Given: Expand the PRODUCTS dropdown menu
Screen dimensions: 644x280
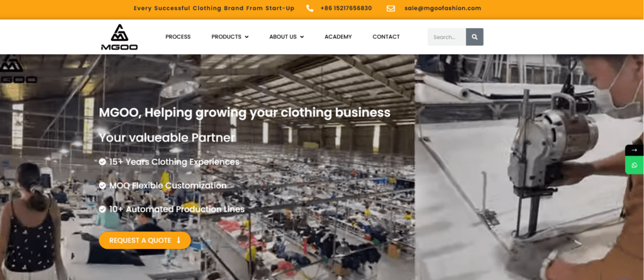Looking at the screenshot, I should click(230, 37).
